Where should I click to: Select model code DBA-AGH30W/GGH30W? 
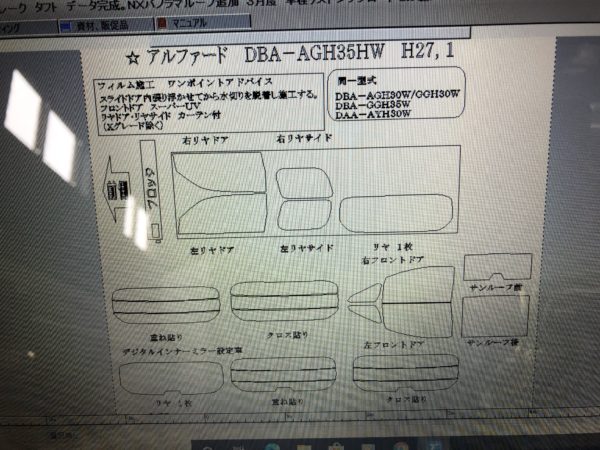point(397,95)
